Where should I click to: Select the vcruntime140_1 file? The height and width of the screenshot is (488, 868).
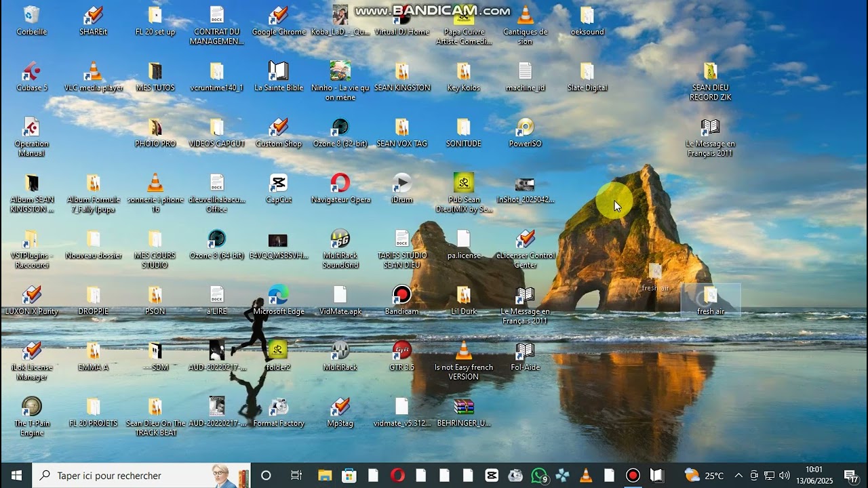pyautogui.click(x=217, y=77)
